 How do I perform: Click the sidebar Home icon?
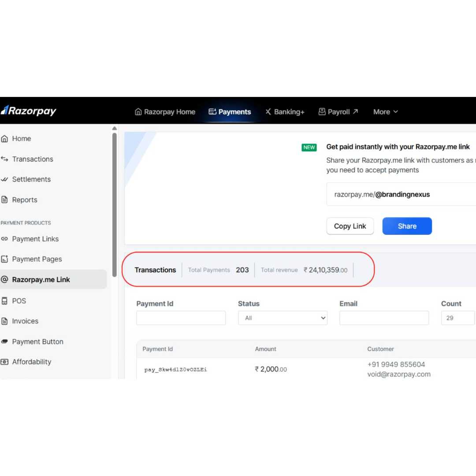(4, 139)
